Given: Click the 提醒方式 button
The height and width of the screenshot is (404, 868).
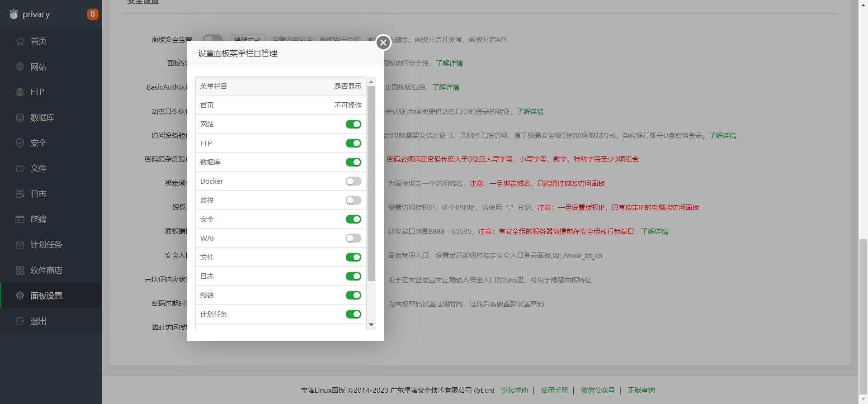Looking at the screenshot, I should [x=247, y=39].
